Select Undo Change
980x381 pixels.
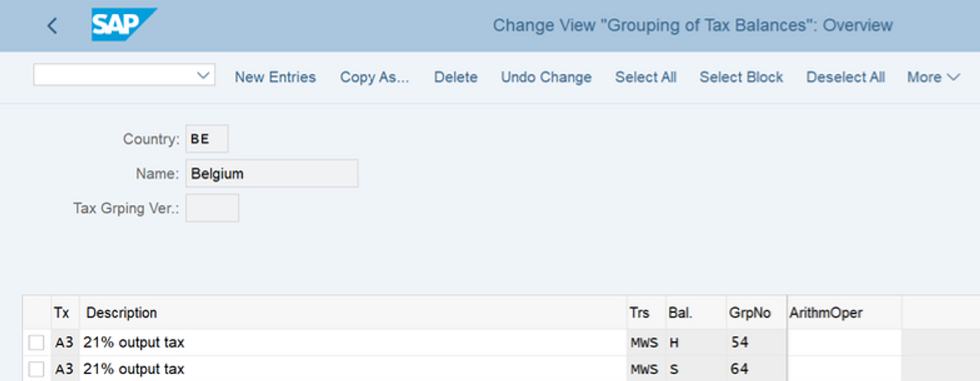pos(546,77)
